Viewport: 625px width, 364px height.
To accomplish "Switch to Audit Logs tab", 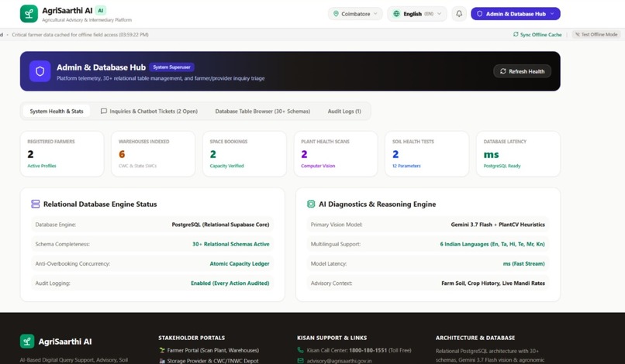I will tap(344, 111).
